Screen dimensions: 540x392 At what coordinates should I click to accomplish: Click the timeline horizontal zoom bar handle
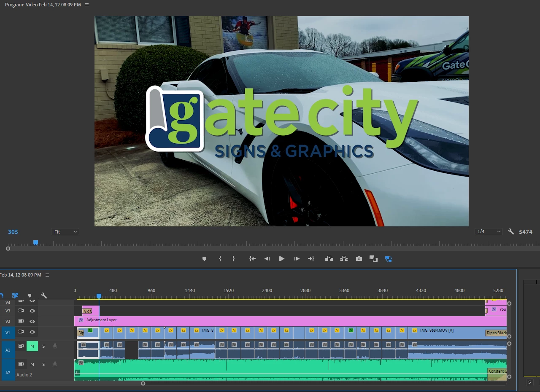[143, 384]
